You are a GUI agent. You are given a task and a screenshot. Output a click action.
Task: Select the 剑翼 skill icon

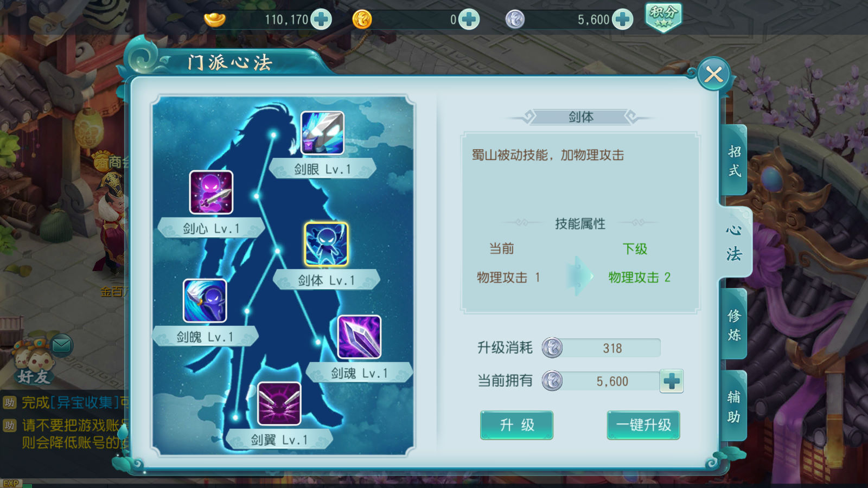[x=279, y=403]
